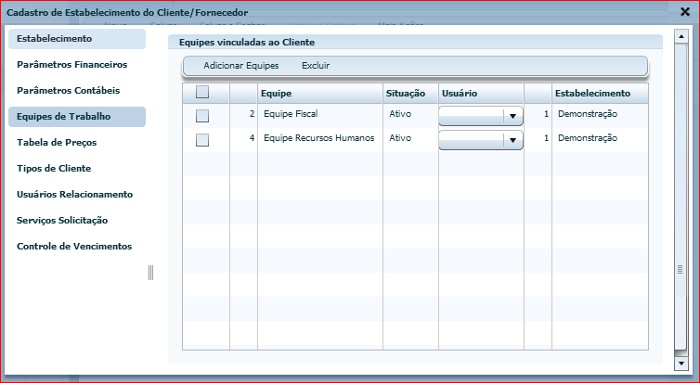Screen dimensions: 700x383
Task: Click the Excluir button
Action: (316, 66)
